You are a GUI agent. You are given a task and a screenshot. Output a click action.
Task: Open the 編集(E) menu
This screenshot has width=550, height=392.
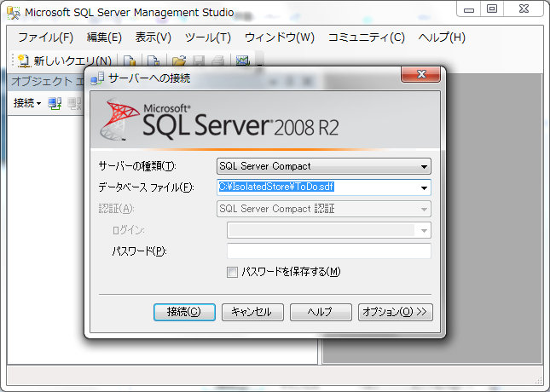(104, 37)
